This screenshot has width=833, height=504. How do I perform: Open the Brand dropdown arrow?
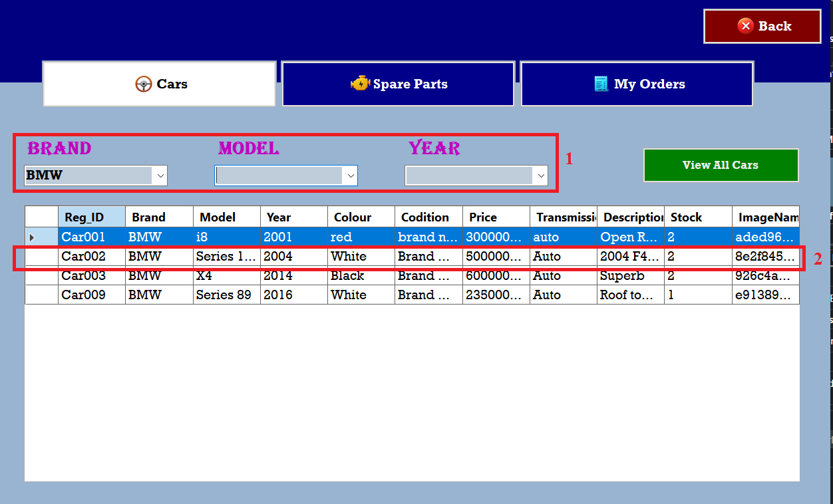160,176
